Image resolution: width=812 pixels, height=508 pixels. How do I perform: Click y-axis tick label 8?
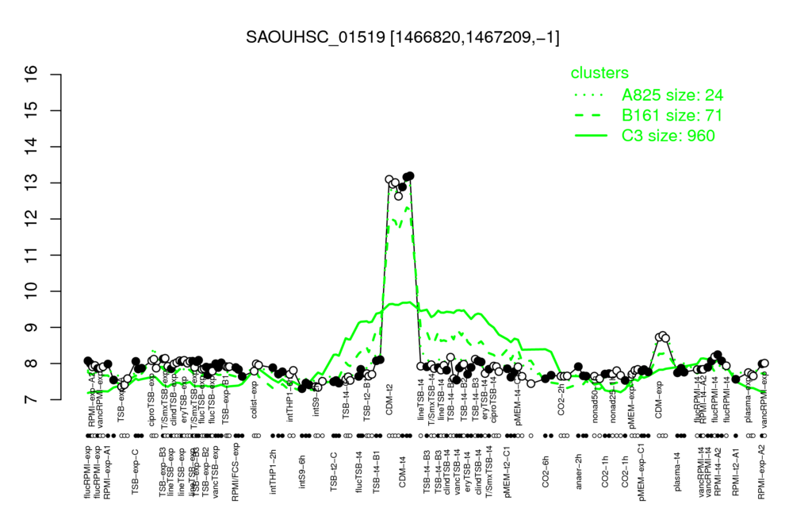(x=32, y=364)
